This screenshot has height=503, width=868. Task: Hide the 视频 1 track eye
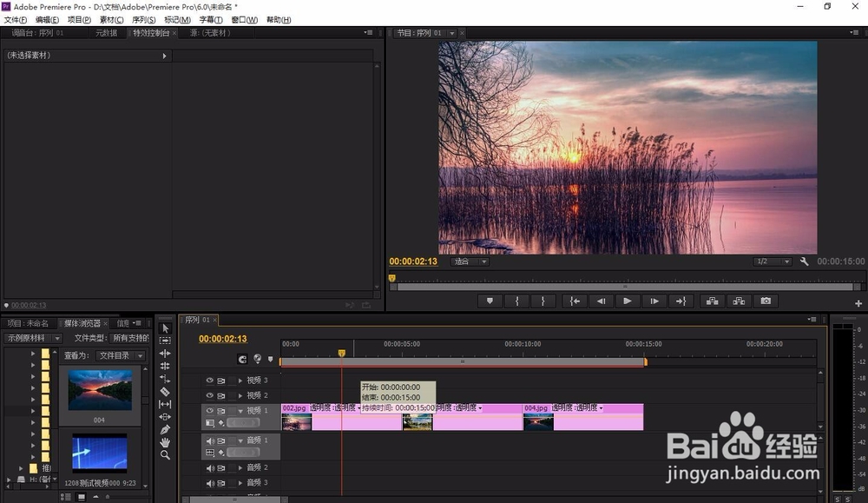click(210, 411)
